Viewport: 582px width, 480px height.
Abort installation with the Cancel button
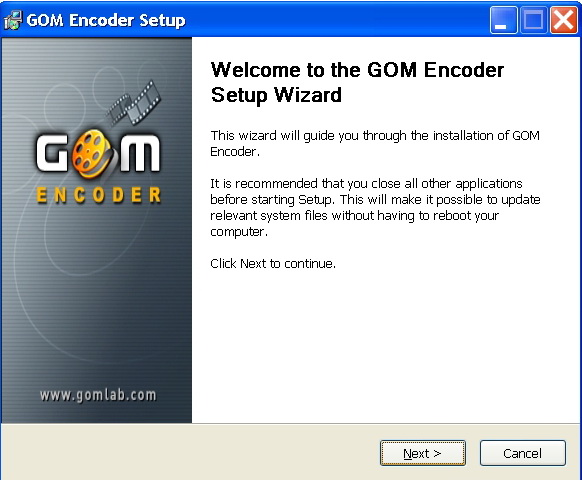(x=523, y=453)
